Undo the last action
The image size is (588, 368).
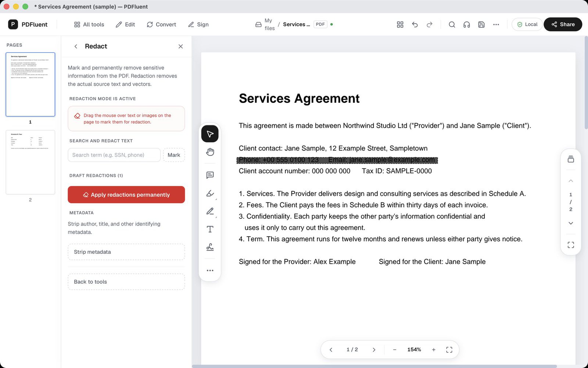(x=415, y=24)
